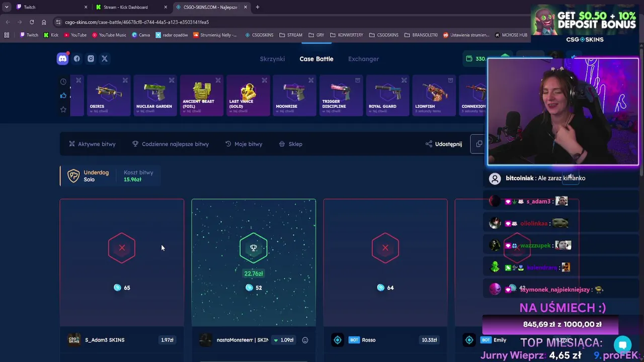Close the CSGO-SKINS.COM browser tab
644x362 pixels.
tap(246, 7)
